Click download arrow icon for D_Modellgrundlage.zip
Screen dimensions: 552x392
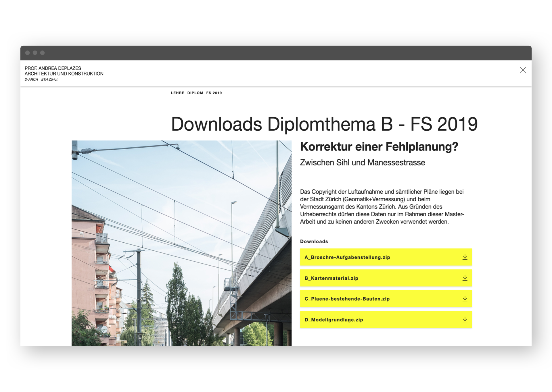[465, 320]
